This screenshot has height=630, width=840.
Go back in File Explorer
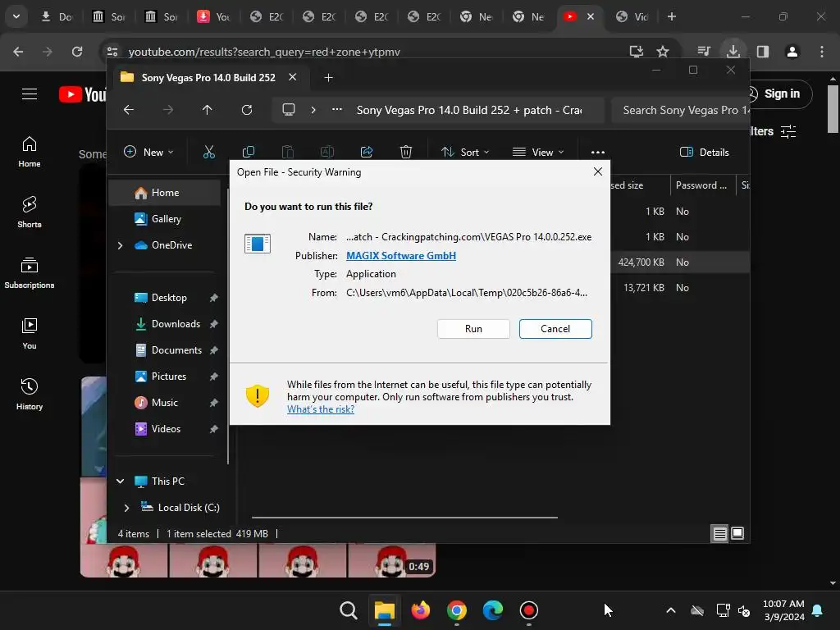(x=129, y=110)
